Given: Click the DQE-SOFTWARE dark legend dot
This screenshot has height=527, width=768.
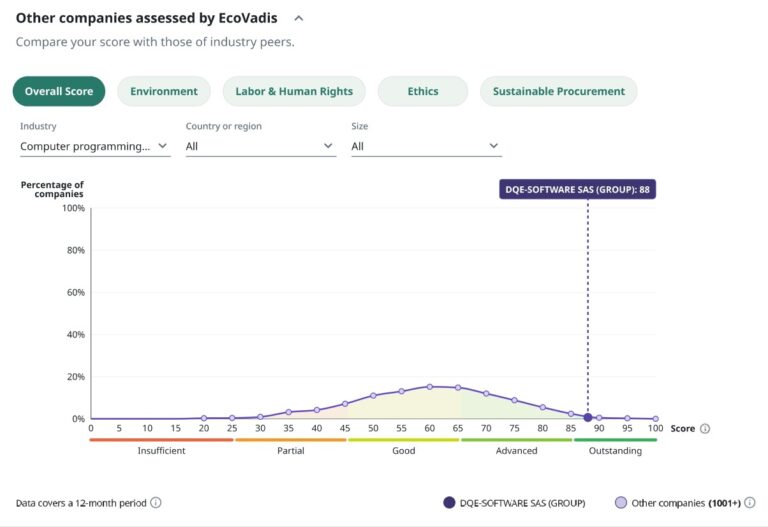Looking at the screenshot, I should (449, 503).
